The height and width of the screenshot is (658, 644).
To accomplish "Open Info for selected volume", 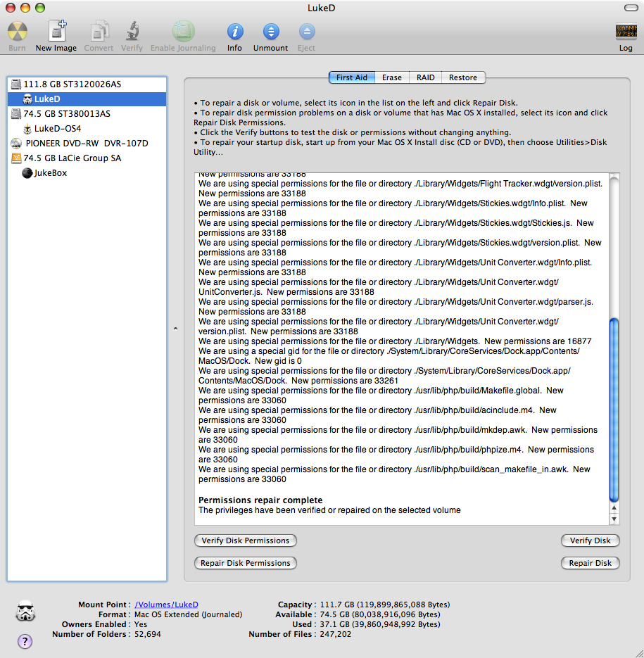I will click(234, 32).
